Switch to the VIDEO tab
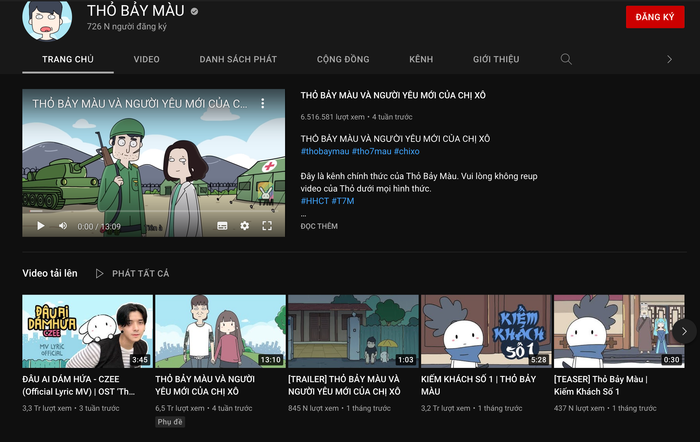The height and width of the screenshot is (442, 700). pos(146,59)
